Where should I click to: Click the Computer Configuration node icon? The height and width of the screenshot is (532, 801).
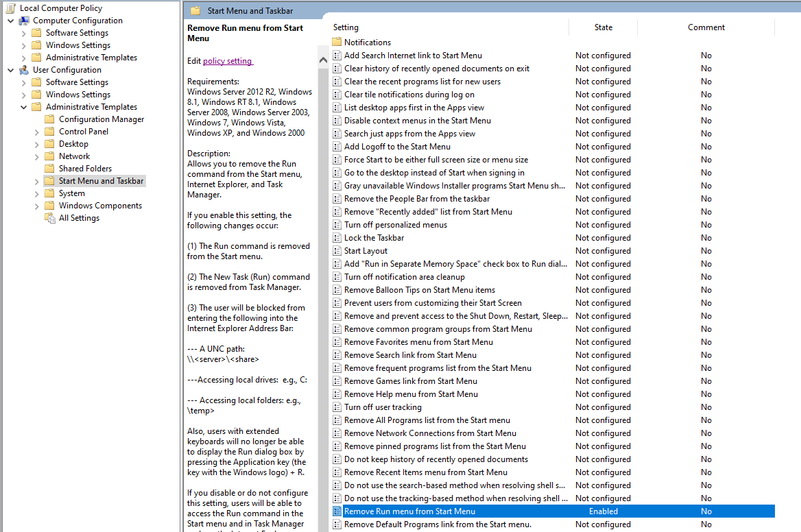pyautogui.click(x=24, y=21)
